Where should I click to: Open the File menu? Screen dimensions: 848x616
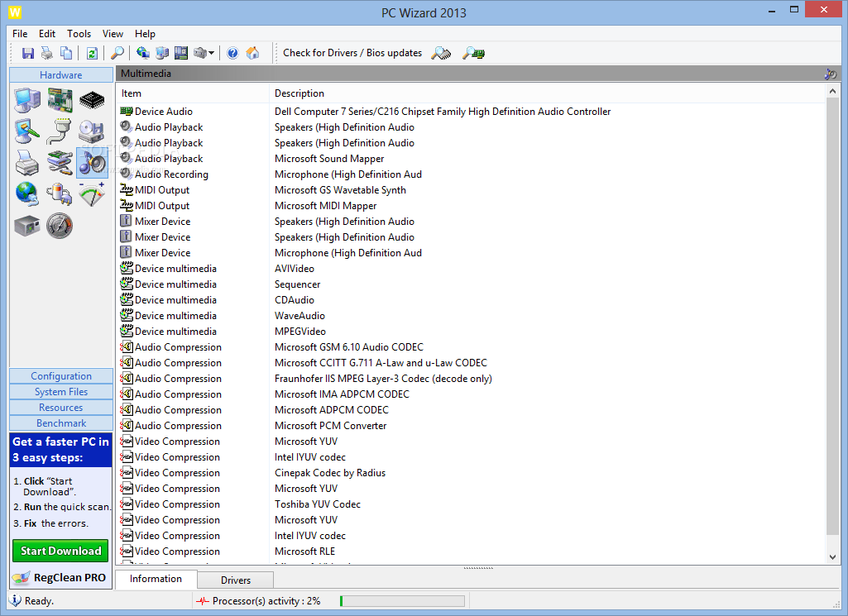click(20, 34)
